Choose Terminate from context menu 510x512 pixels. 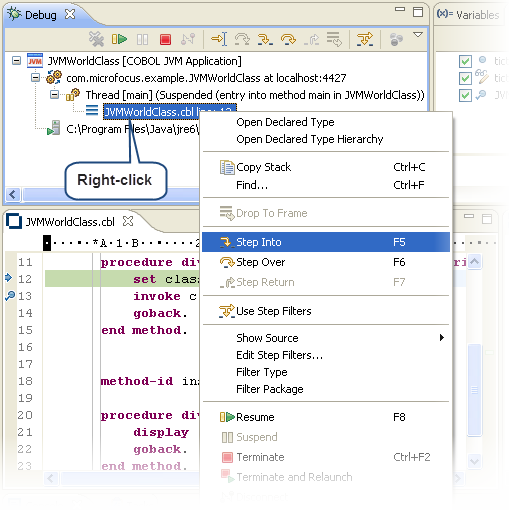(326, 457)
